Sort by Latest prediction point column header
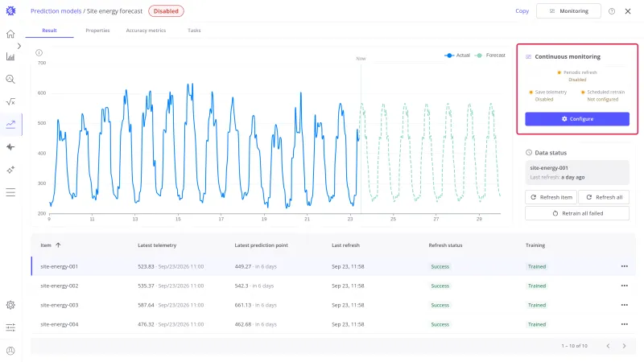The height and width of the screenshot is (362, 644). (x=261, y=245)
